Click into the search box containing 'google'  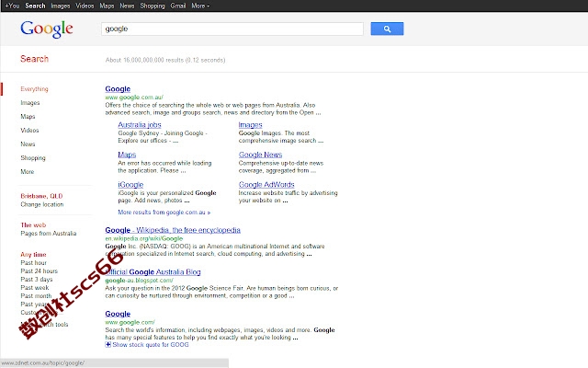pos(232,29)
